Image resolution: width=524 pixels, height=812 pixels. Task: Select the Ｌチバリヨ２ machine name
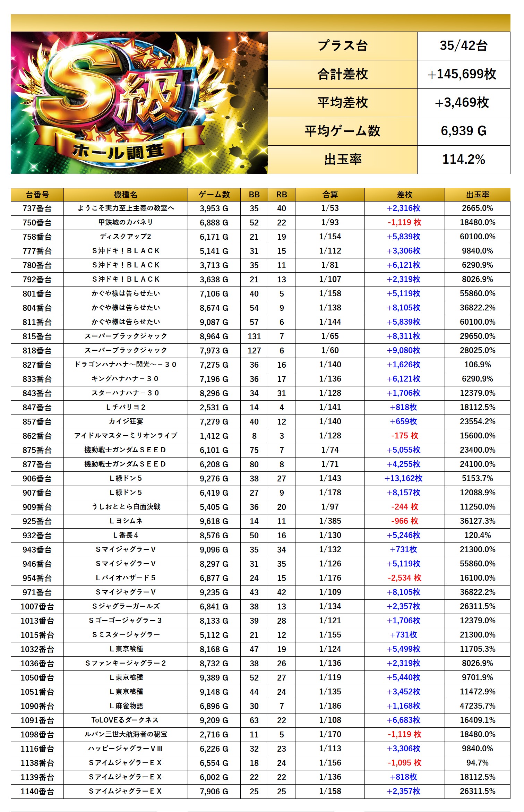pyautogui.click(x=126, y=407)
